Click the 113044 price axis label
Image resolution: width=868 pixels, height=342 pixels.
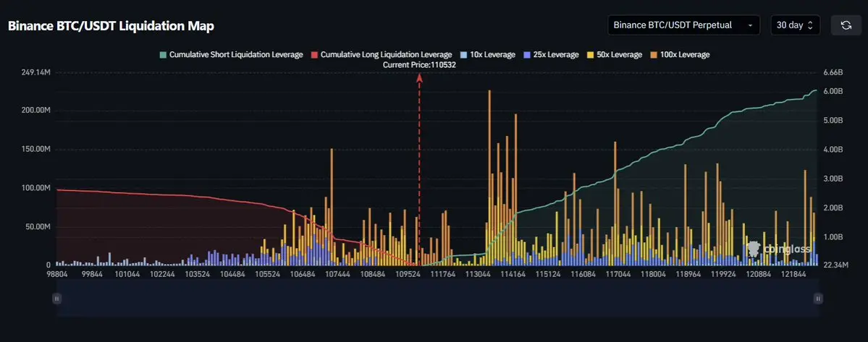pos(479,274)
